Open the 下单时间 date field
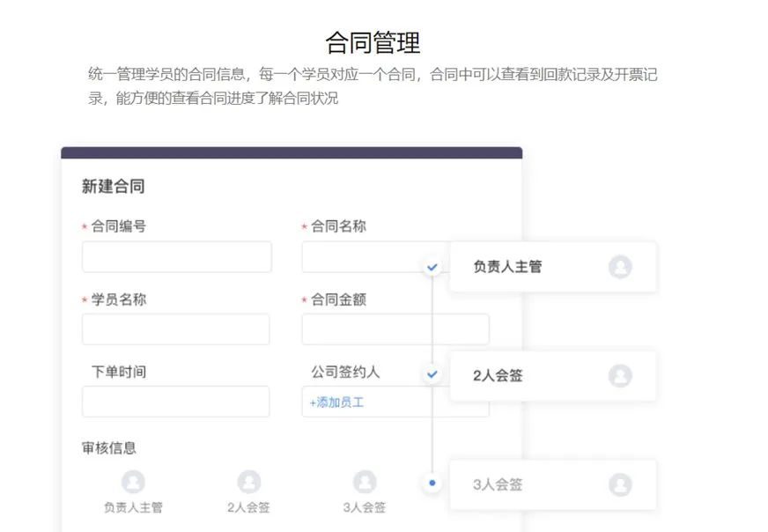768x532 pixels. [176, 402]
